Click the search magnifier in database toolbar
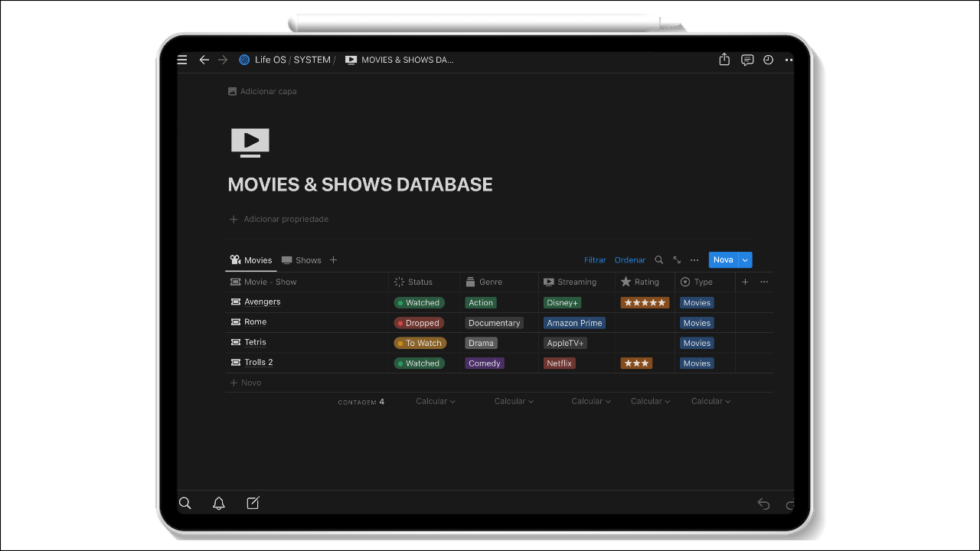 pyautogui.click(x=659, y=260)
